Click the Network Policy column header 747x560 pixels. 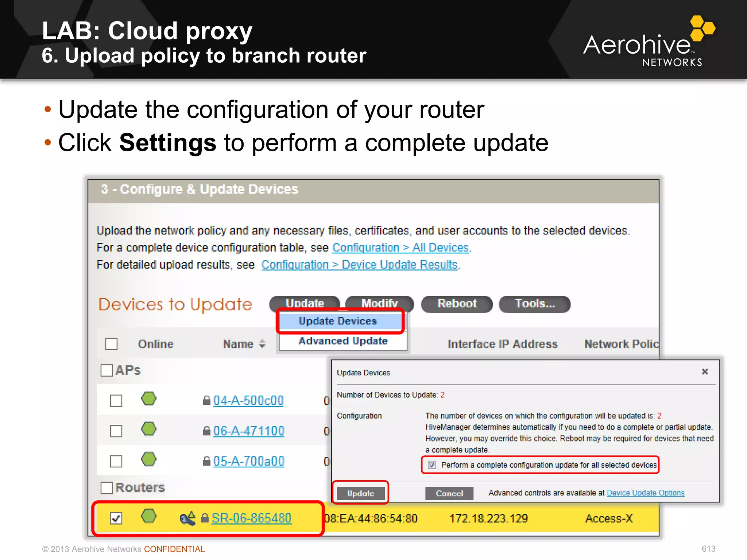[622, 344]
